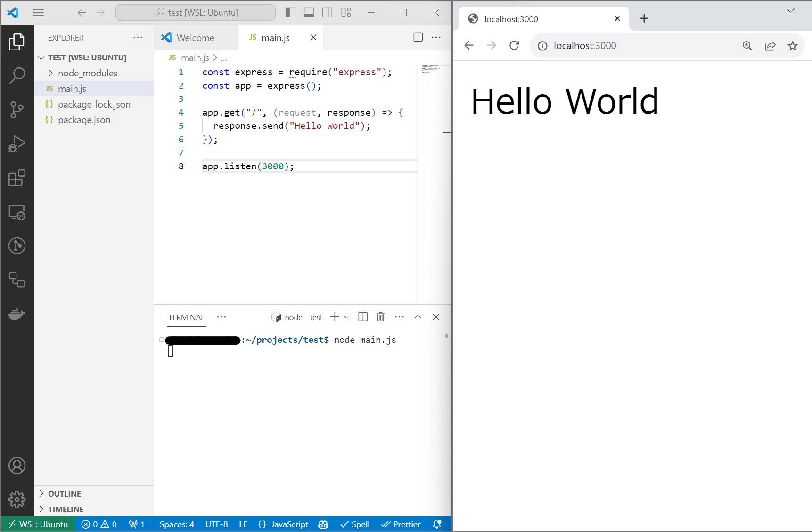Click the Kill Terminal trash icon

(x=381, y=317)
